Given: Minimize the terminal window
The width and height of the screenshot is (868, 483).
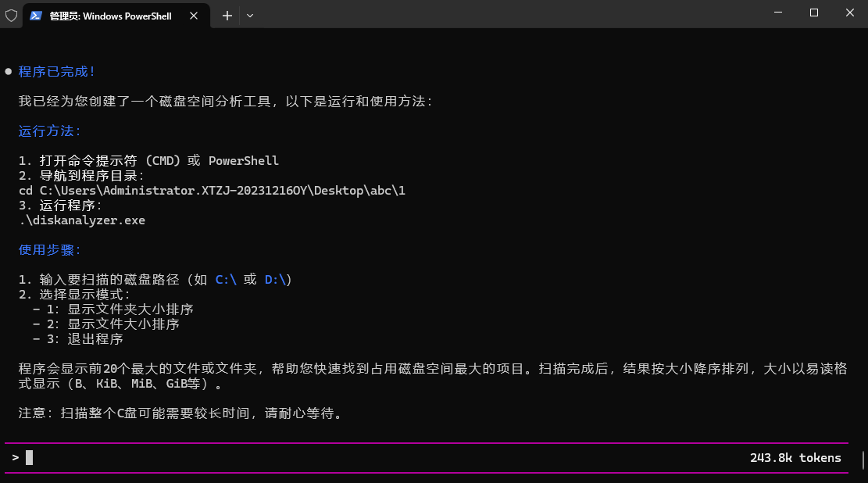Looking at the screenshot, I should click(x=778, y=13).
